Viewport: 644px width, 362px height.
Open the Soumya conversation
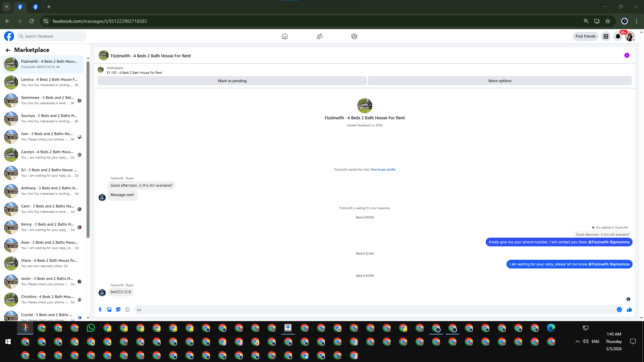point(43,119)
